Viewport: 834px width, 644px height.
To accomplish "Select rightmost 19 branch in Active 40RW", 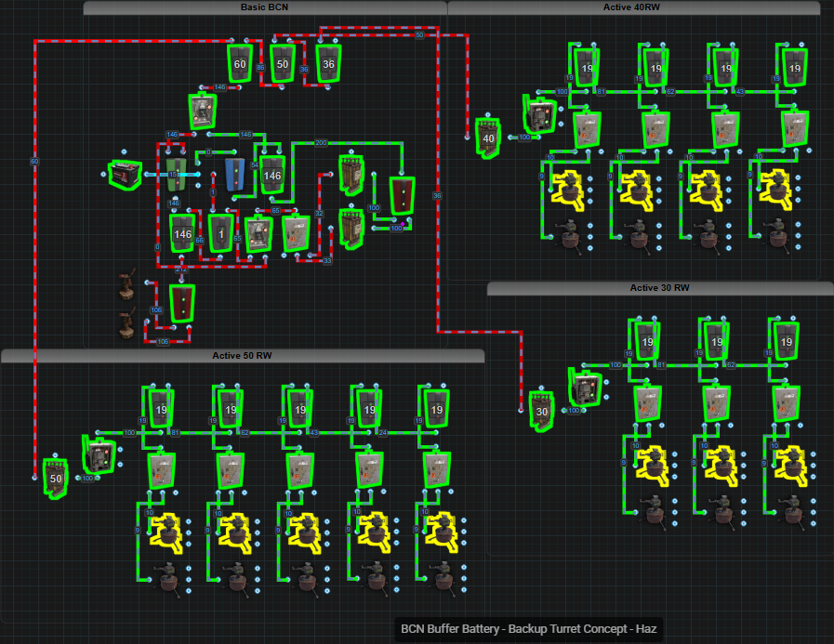I will (795, 68).
